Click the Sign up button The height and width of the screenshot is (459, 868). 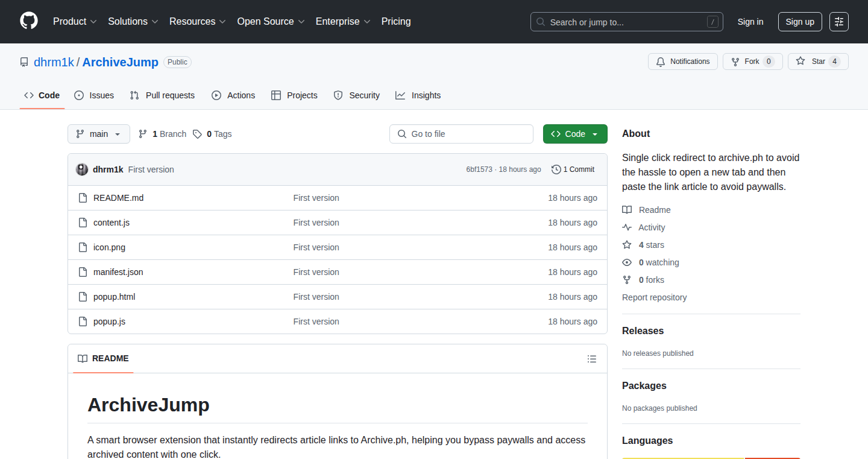coord(800,22)
